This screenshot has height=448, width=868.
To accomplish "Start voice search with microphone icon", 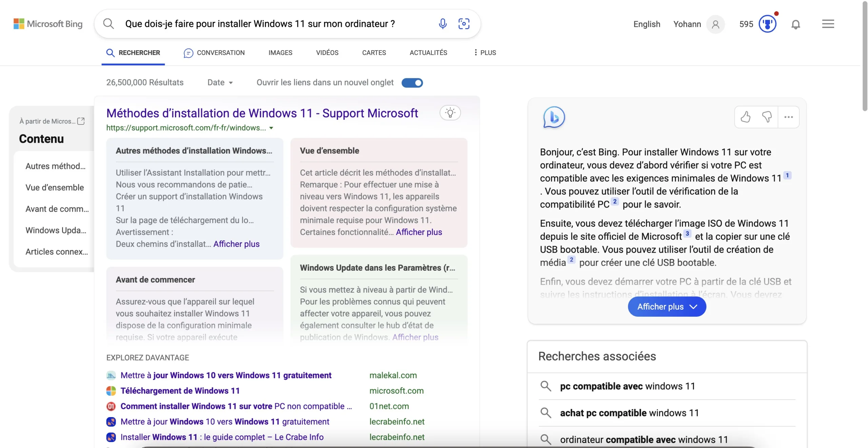I will click(442, 24).
